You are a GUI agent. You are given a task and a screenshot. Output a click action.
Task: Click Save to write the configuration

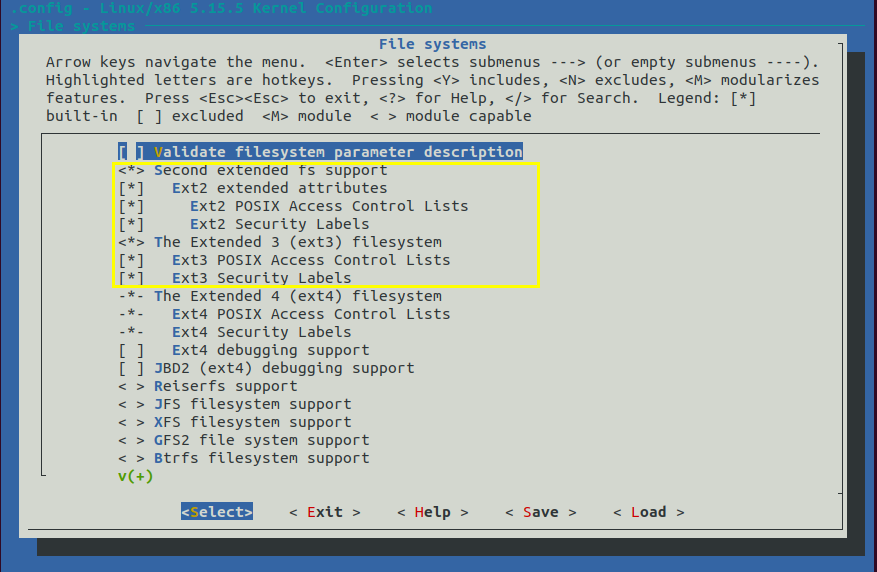(540, 512)
